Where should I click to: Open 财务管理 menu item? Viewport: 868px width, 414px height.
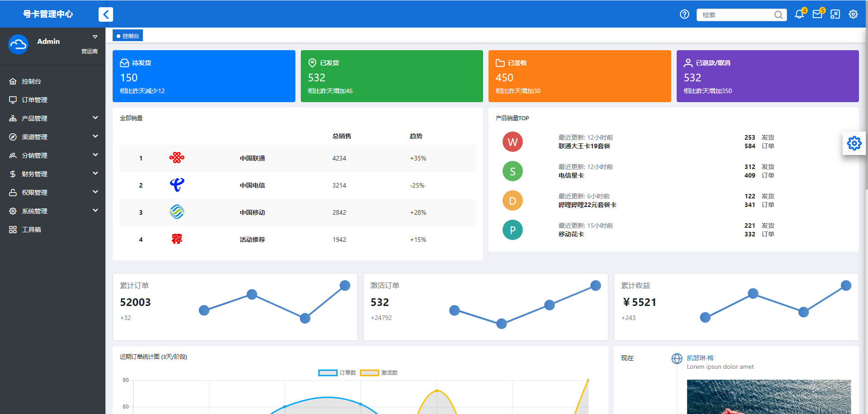pyautogui.click(x=52, y=174)
